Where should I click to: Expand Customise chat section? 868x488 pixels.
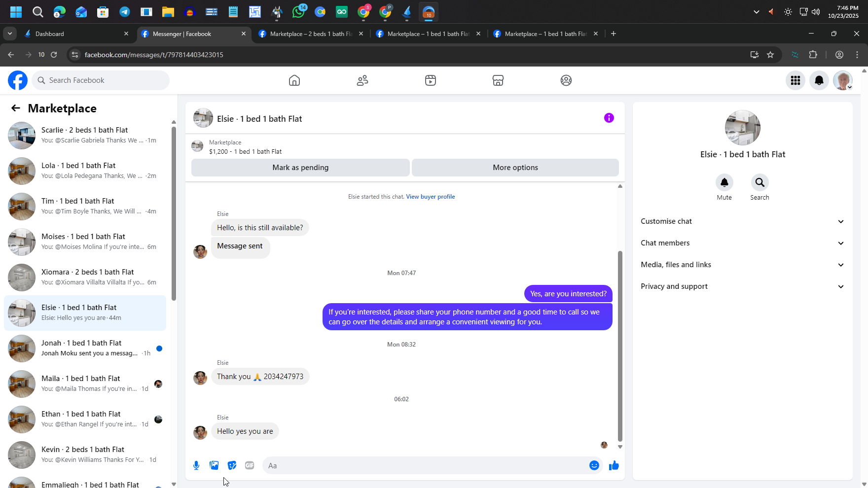[742, 221]
